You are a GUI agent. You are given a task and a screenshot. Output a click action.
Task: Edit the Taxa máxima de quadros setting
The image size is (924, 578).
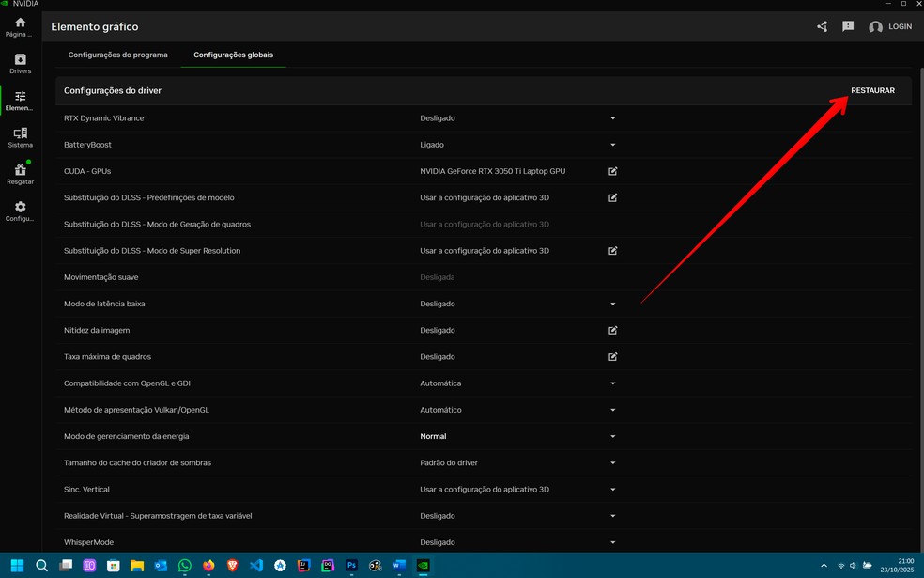pyautogui.click(x=612, y=357)
